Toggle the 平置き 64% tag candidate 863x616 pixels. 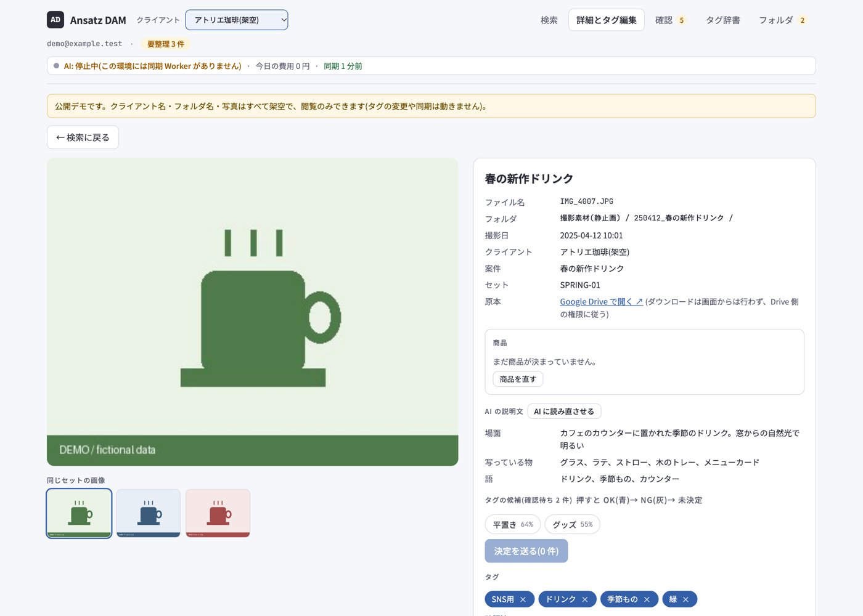(x=513, y=524)
